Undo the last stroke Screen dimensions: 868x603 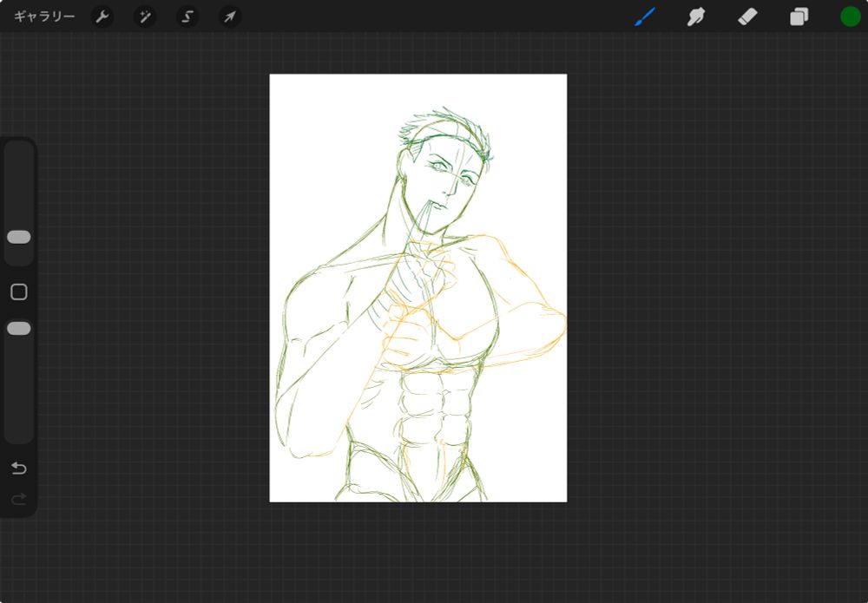tap(19, 469)
